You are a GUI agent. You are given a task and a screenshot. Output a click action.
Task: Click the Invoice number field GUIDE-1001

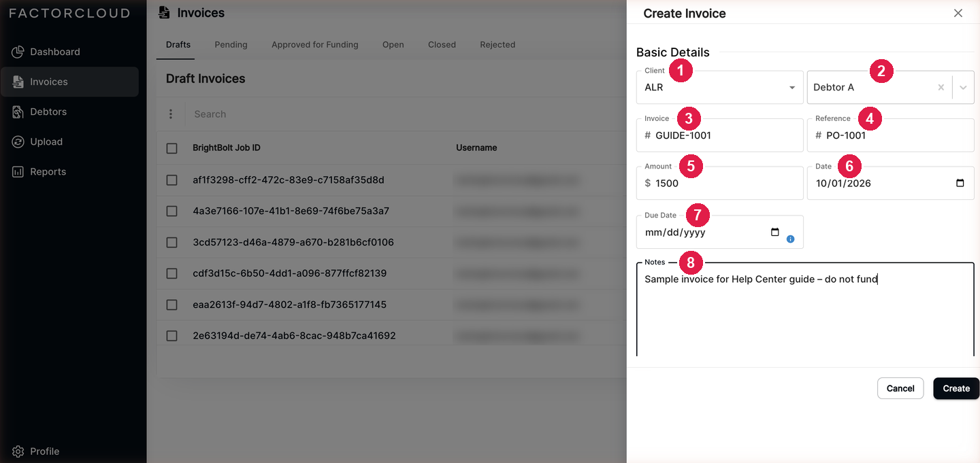tap(720, 135)
